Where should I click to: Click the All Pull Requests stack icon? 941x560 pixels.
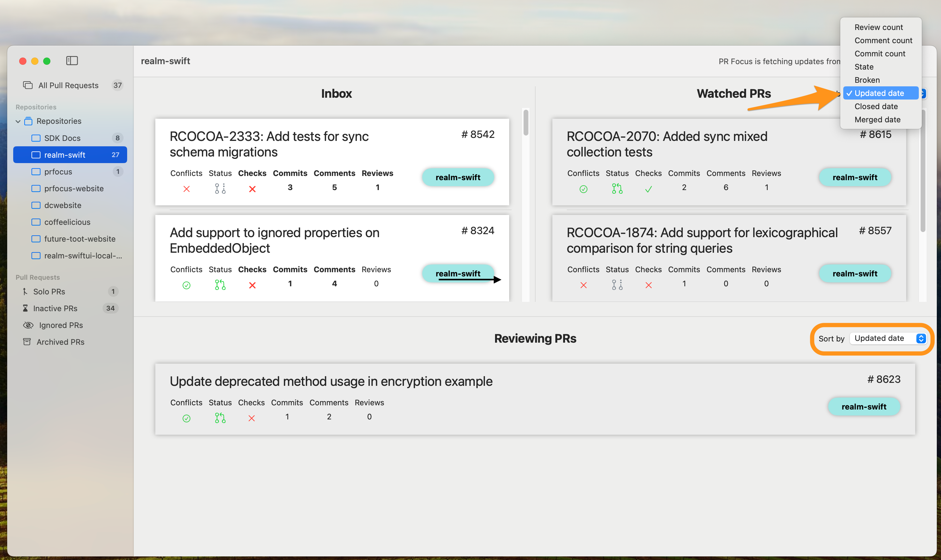(x=28, y=85)
